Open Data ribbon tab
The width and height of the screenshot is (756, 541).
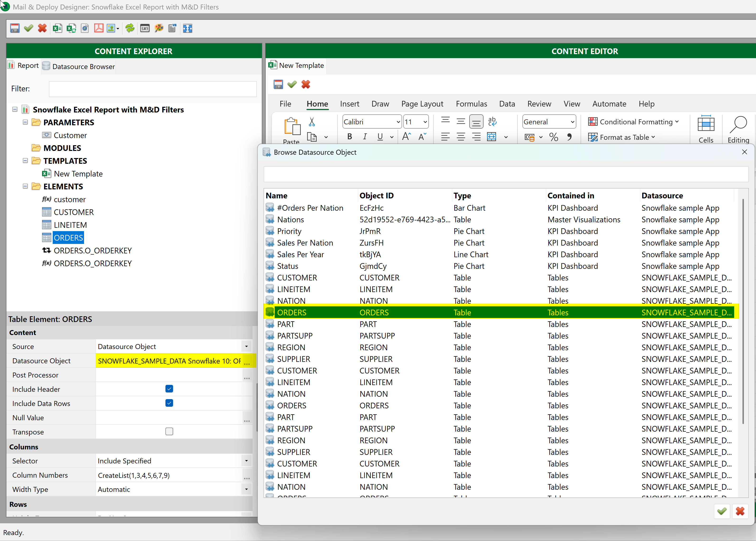coord(507,104)
